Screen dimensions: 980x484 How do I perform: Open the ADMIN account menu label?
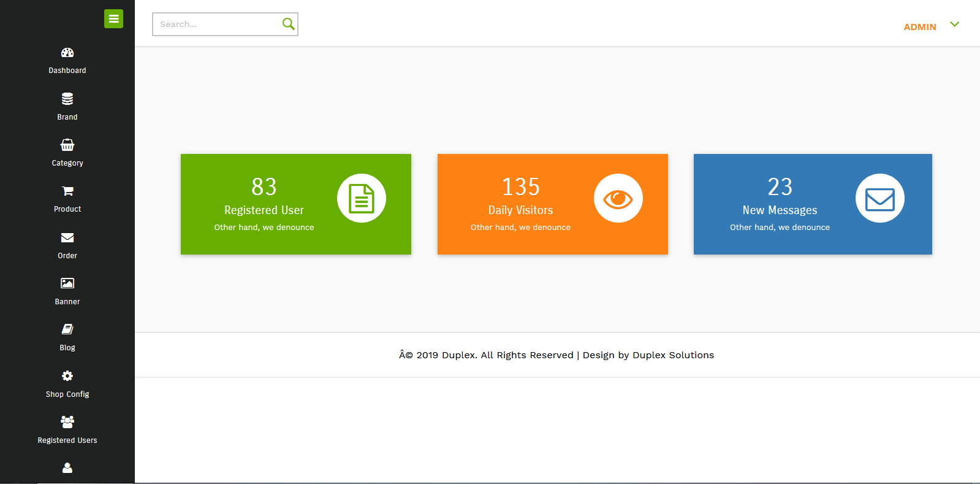[920, 27]
